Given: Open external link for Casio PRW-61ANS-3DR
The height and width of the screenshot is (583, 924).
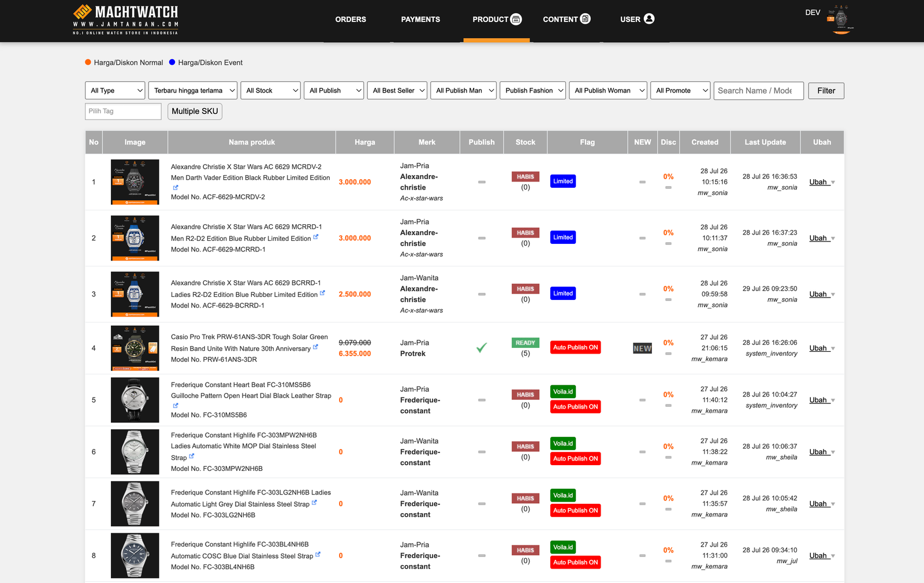Looking at the screenshot, I should point(315,347).
